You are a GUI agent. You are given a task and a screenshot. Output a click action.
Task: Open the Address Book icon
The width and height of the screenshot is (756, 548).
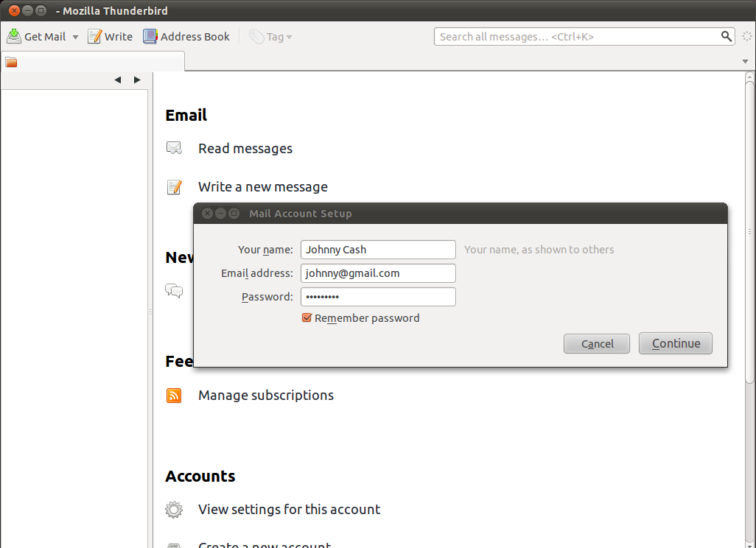pyautogui.click(x=150, y=36)
